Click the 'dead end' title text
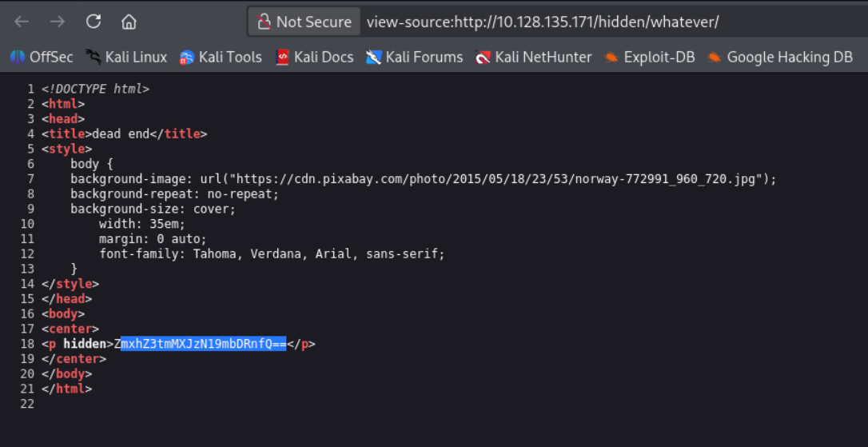The image size is (868, 447). pyautogui.click(x=121, y=134)
